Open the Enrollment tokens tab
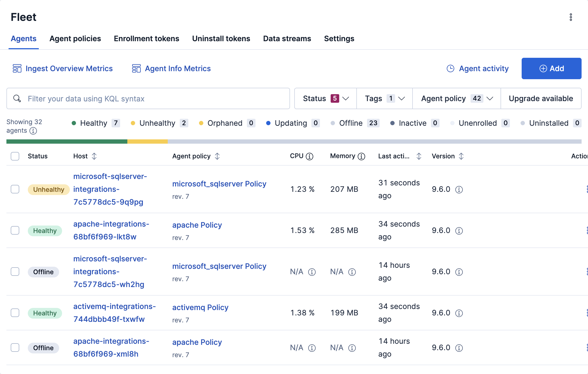This screenshot has width=588, height=374. click(147, 39)
